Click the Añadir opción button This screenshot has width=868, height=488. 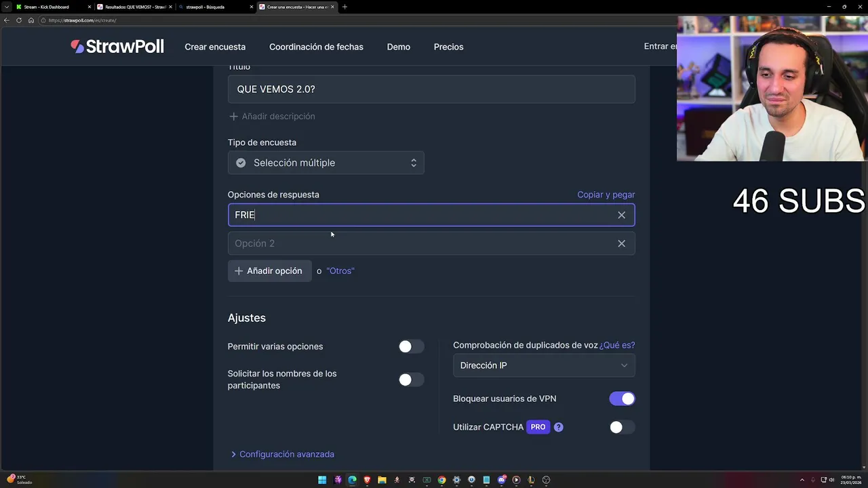pyautogui.click(x=269, y=271)
